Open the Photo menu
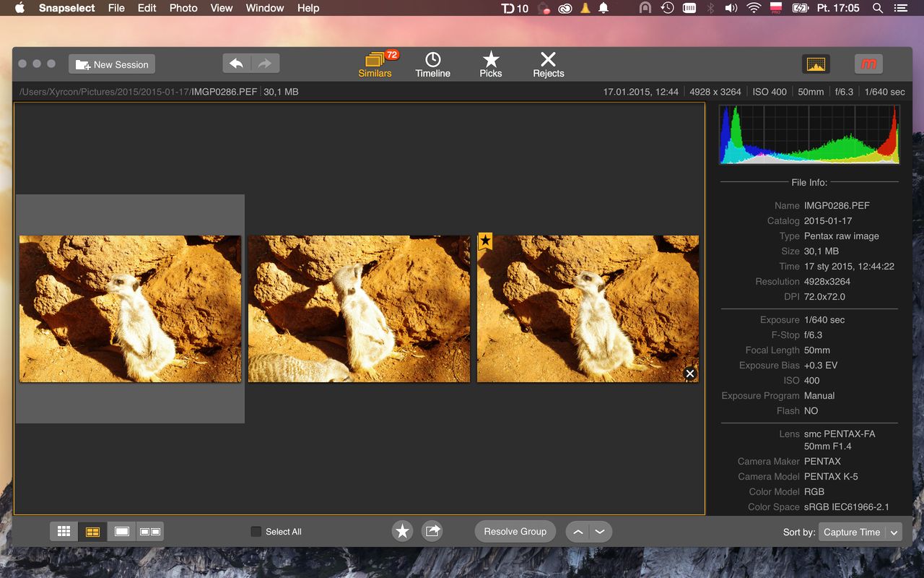This screenshot has width=924, height=578. click(183, 8)
